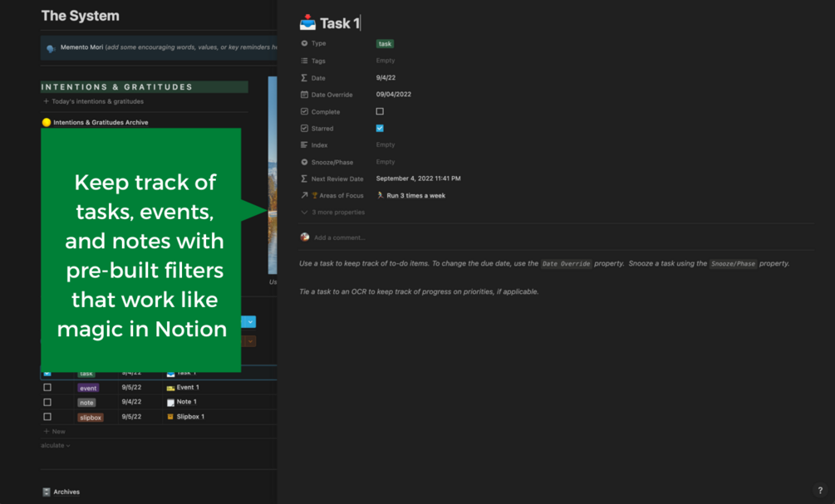
Task: Open the Archives page link
Action: (66, 492)
